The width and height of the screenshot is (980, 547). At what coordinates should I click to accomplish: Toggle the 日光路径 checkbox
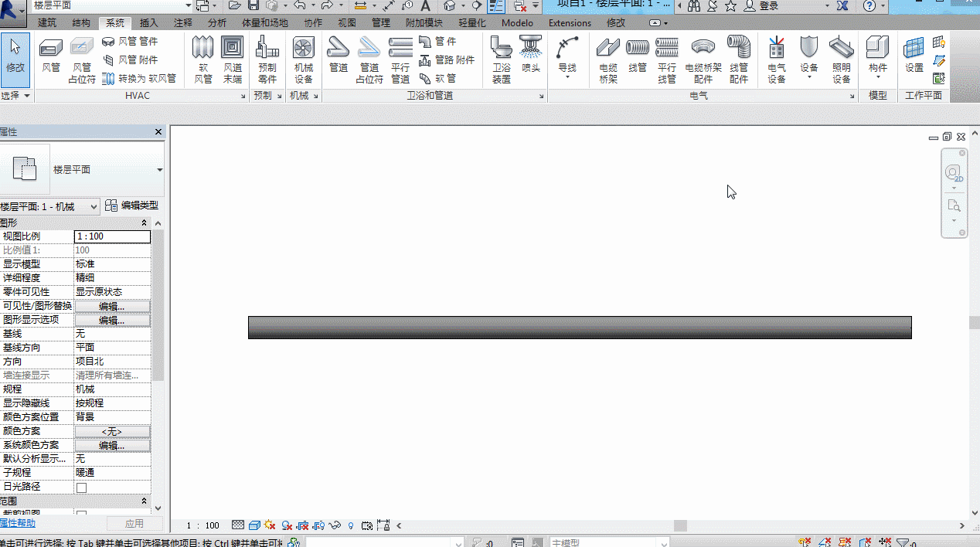81,488
